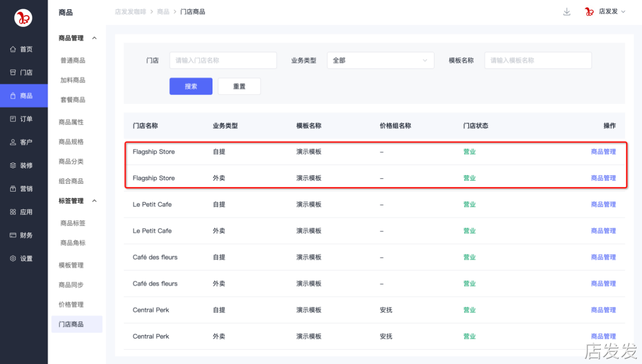Go to 套餐商品 submenu item

click(73, 100)
